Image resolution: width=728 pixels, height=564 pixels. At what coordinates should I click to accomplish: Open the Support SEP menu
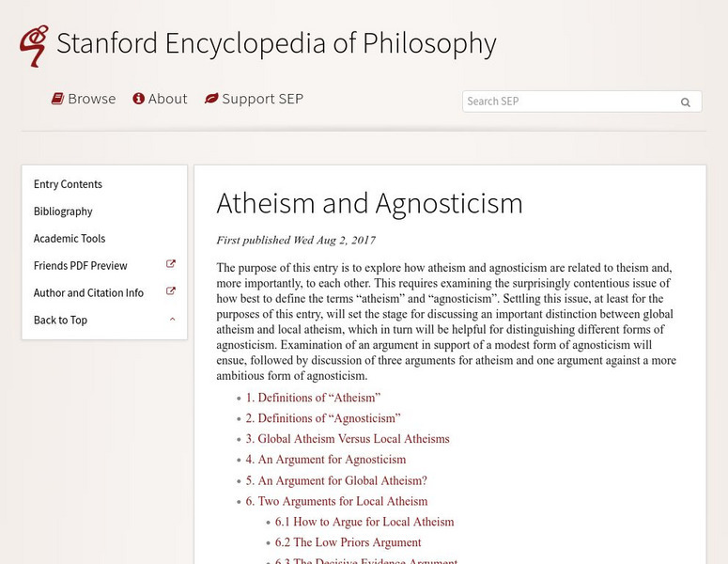[254, 99]
